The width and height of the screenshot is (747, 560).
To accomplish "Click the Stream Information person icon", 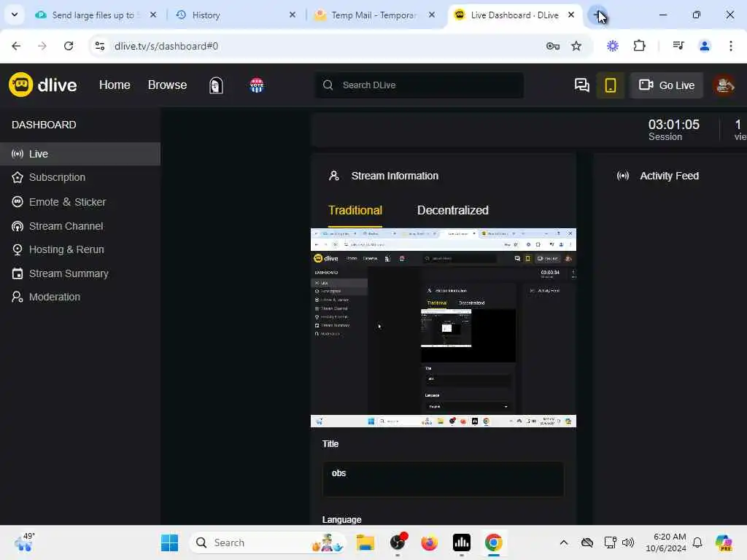I will pos(334,176).
